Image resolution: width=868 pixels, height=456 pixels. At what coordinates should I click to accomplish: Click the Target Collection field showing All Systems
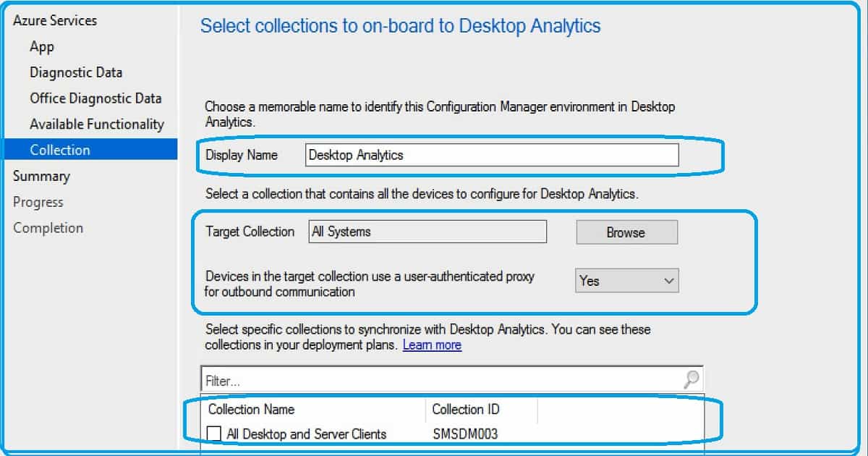pyautogui.click(x=427, y=232)
